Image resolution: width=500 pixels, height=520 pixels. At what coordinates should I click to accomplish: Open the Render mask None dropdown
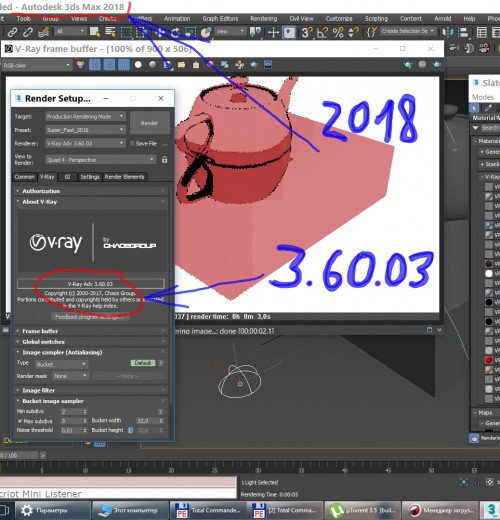click(x=71, y=376)
